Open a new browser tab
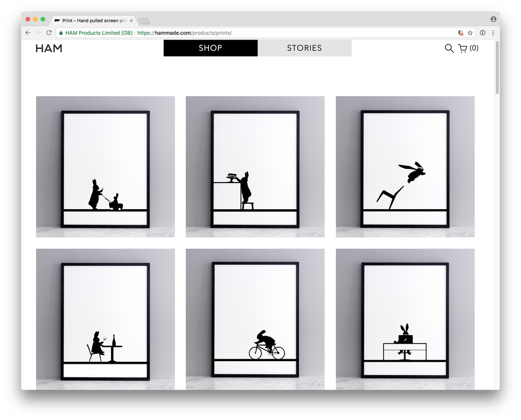This screenshot has height=420, width=521. [144, 21]
